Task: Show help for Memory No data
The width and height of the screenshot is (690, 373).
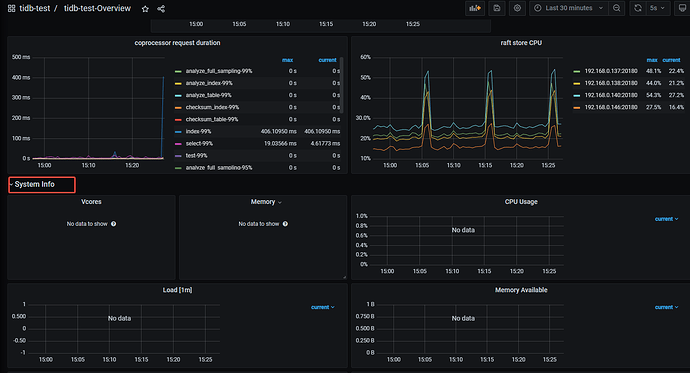Action: tap(285, 224)
